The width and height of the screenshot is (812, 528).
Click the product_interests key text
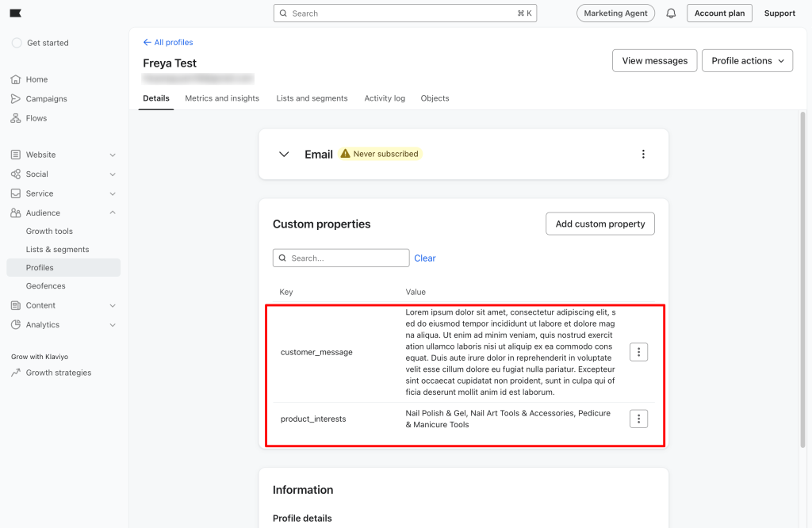click(x=313, y=419)
